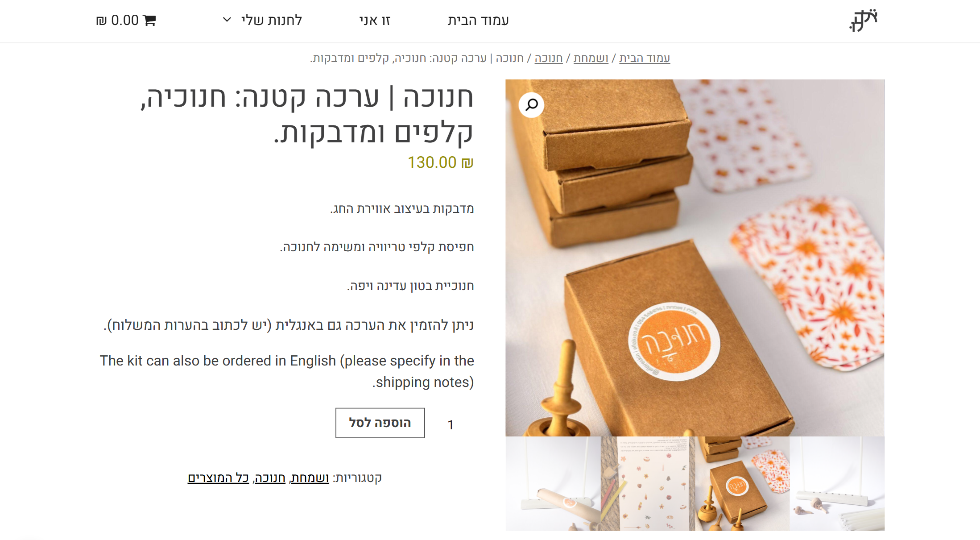Open the ושמחת category link below button
Image resolution: width=980 pixels, height=540 pixels.
[x=310, y=478]
